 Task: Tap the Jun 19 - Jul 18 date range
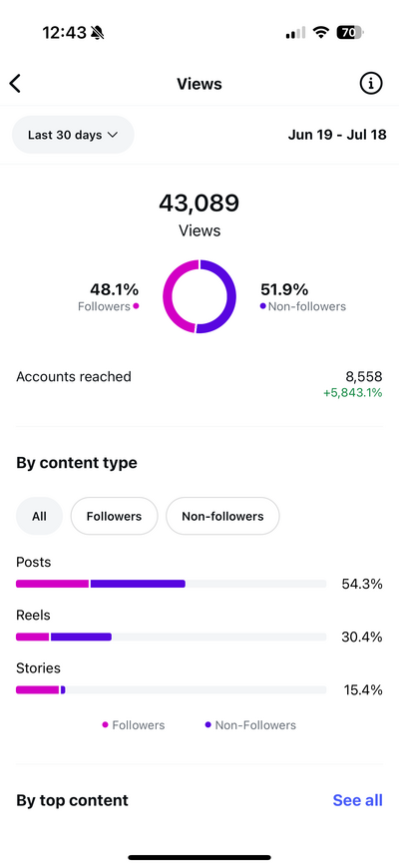point(337,135)
